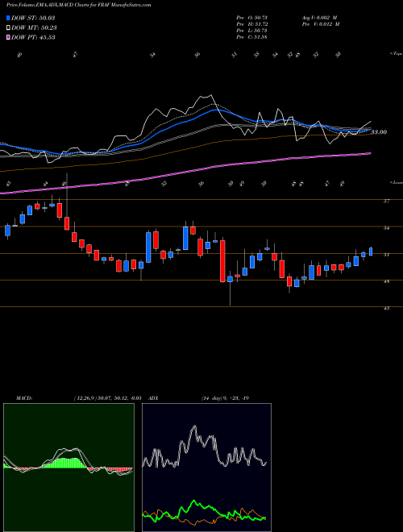Click the chart title mentioning MunafaSutra.com

pyautogui.click(x=79, y=5)
